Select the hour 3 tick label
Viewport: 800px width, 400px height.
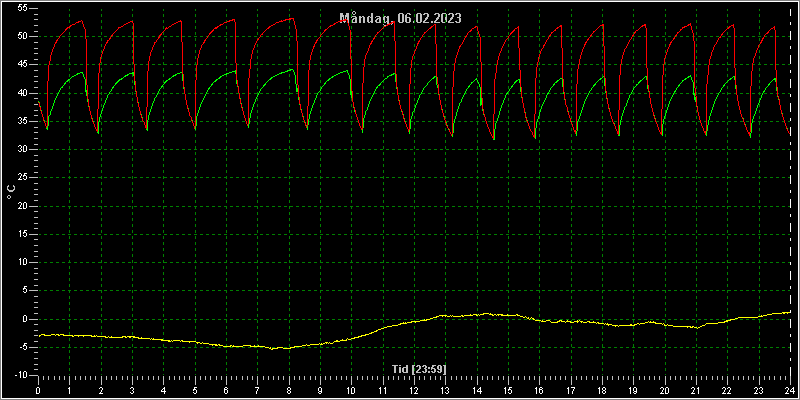click(x=132, y=391)
